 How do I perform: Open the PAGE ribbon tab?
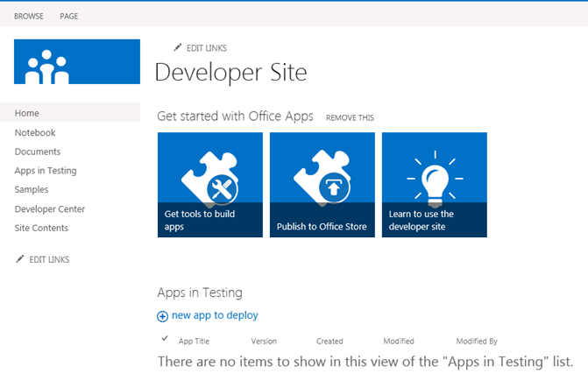[69, 16]
